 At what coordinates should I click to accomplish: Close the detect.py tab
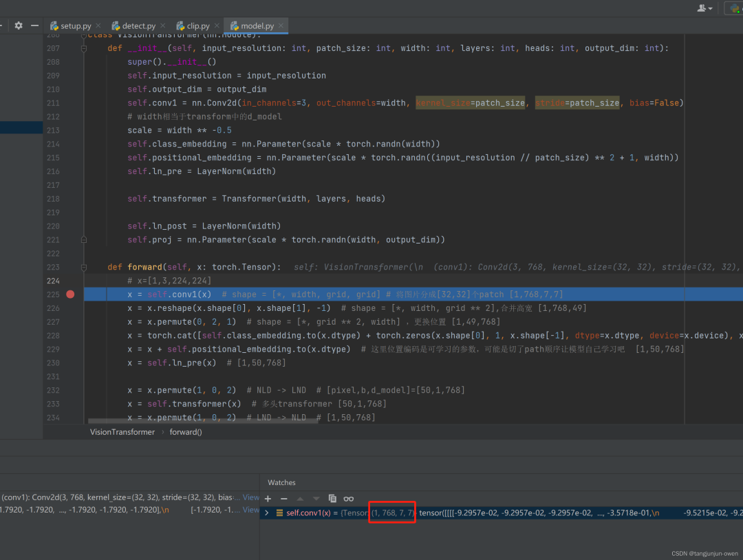[162, 26]
